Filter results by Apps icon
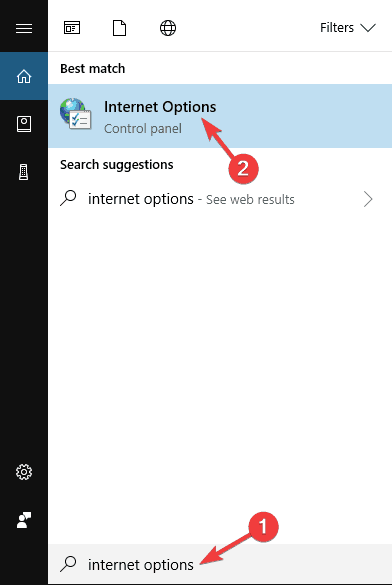The image size is (392, 585). point(72,28)
